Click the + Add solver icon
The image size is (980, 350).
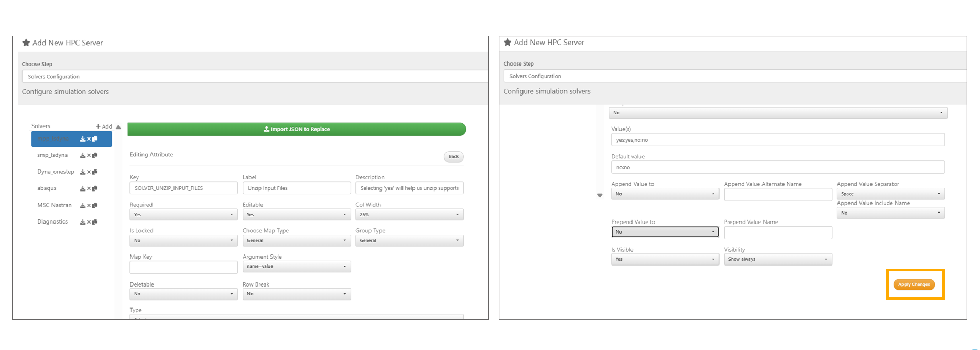104,126
